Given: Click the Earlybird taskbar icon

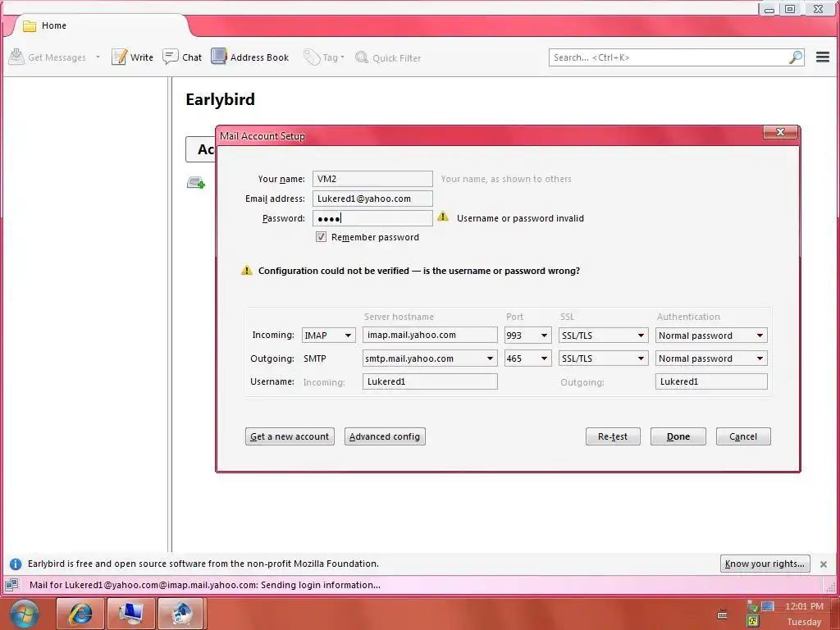Looking at the screenshot, I should click(182, 614).
